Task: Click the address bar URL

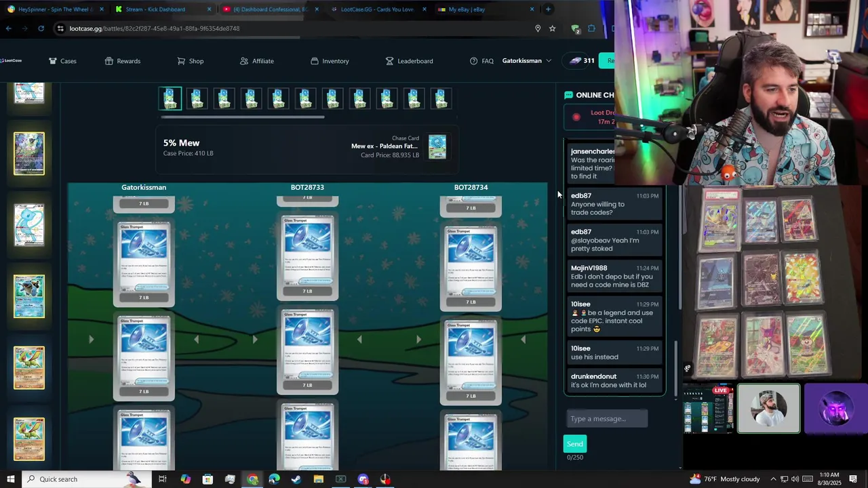Action: pos(155,28)
